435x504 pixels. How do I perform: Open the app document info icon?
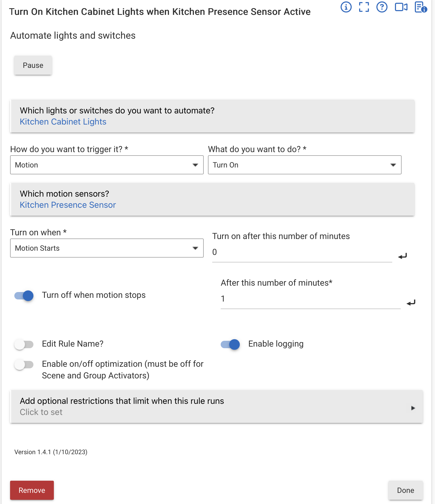click(420, 7)
